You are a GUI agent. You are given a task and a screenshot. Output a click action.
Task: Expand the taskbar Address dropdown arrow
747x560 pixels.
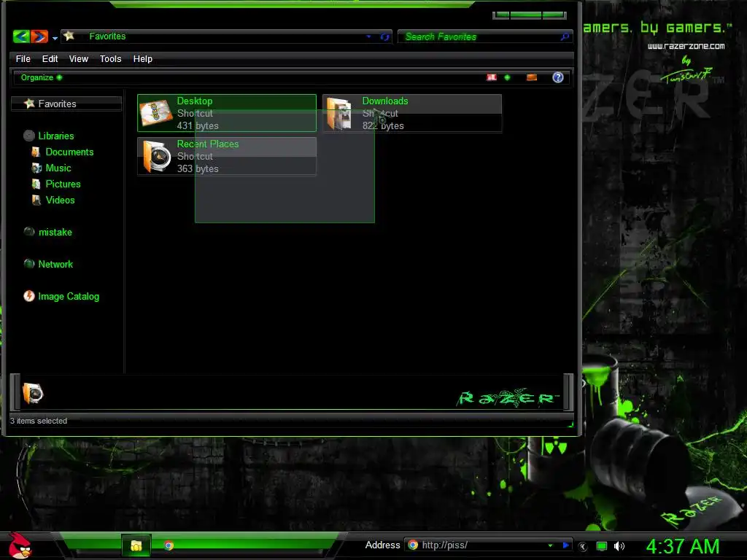550,545
